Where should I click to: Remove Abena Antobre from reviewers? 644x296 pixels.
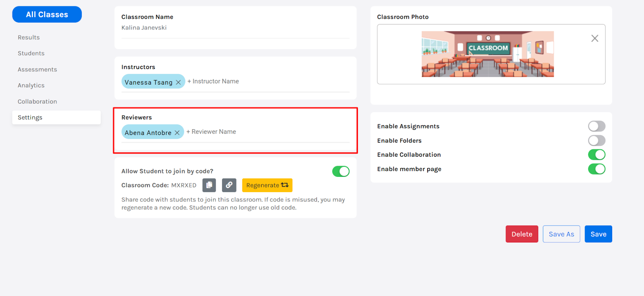click(177, 132)
